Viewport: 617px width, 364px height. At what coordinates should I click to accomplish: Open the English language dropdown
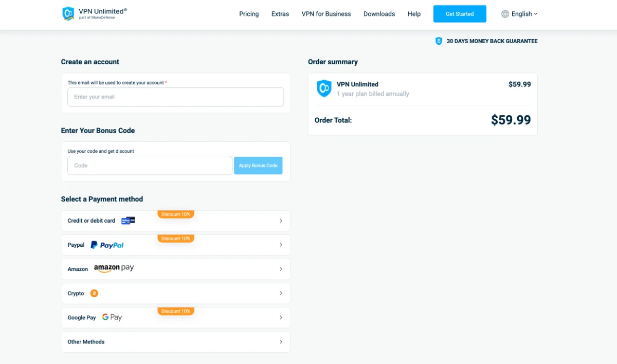(521, 14)
